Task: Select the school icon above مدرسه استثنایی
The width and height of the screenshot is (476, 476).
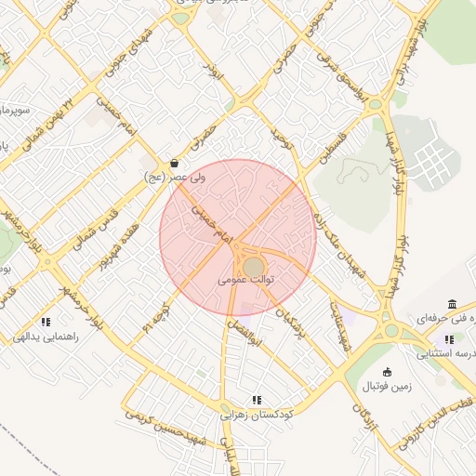Action: click(x=449, y=339)
